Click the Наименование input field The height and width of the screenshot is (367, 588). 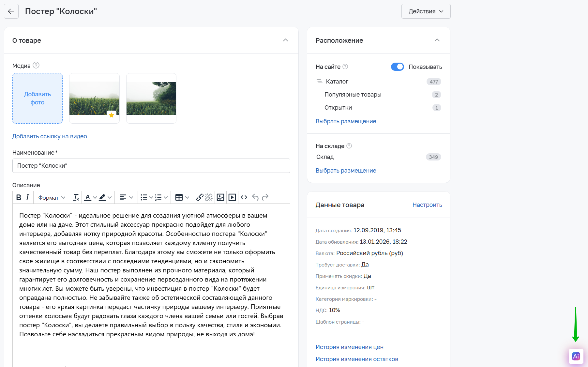(151, 166)
